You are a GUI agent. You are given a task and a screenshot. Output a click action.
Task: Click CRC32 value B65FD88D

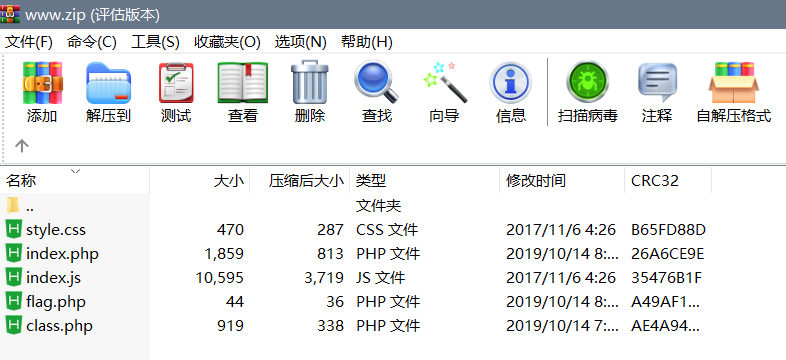pyautogui.click(x=668, y=230)
